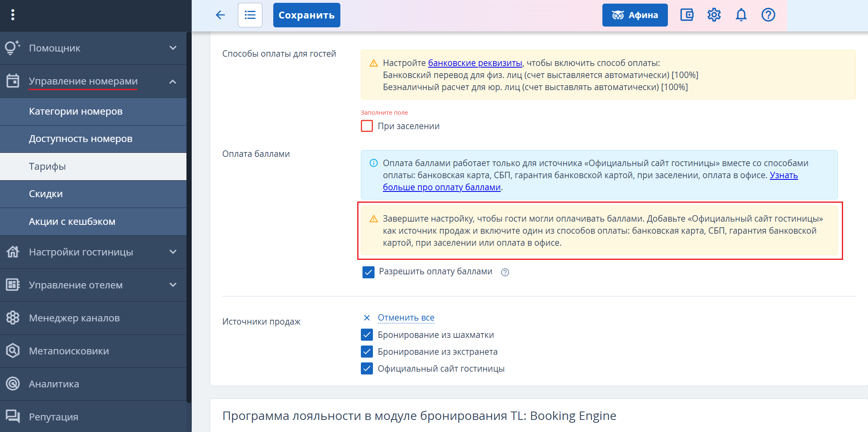
Task: Click 'Отменить все' link
Action: [x=406, y=318]
